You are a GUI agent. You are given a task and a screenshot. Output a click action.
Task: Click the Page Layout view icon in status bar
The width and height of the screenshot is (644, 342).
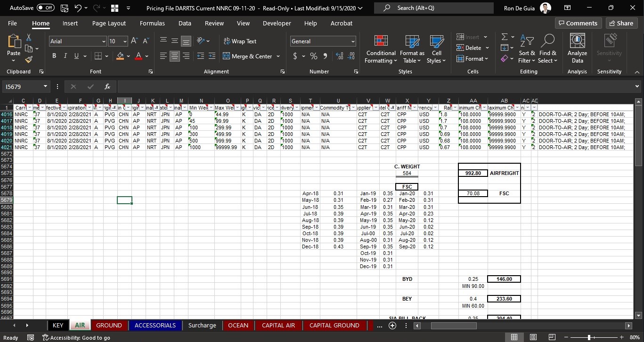coord(533,337)
